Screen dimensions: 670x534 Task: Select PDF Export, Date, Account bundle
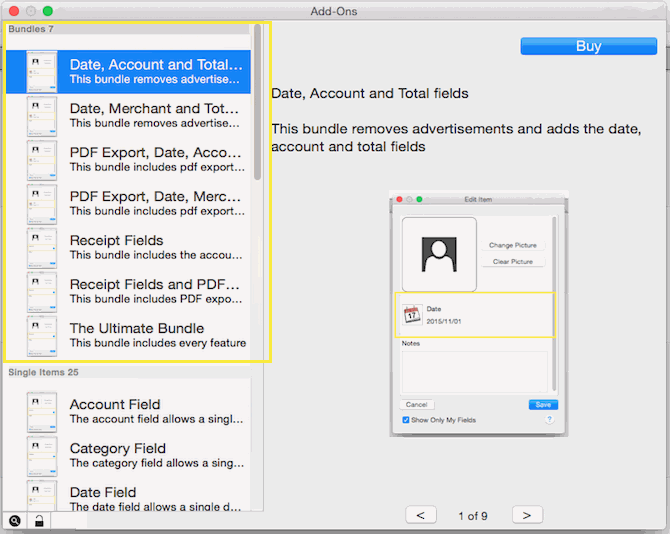coord(155,160)
